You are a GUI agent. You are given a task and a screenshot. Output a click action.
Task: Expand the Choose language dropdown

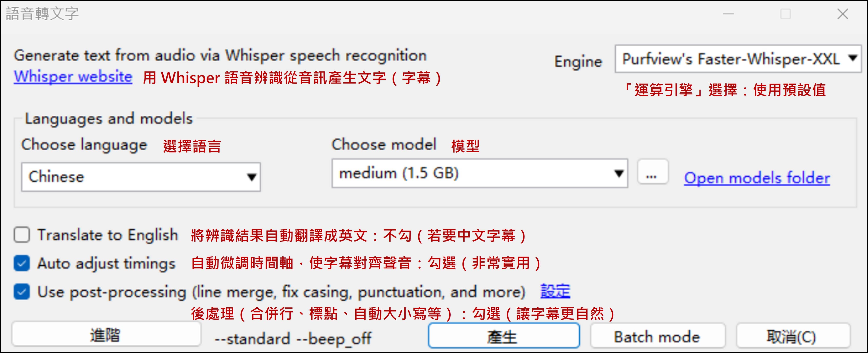[x=141, y=177]
